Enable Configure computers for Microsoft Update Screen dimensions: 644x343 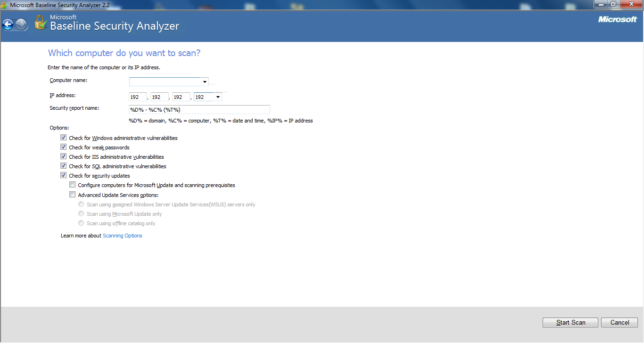[73, 185]
